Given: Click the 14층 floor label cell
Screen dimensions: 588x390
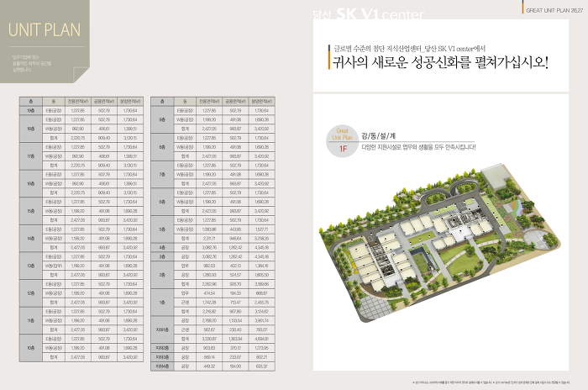Looking at the screenshot, I should 31,239.
